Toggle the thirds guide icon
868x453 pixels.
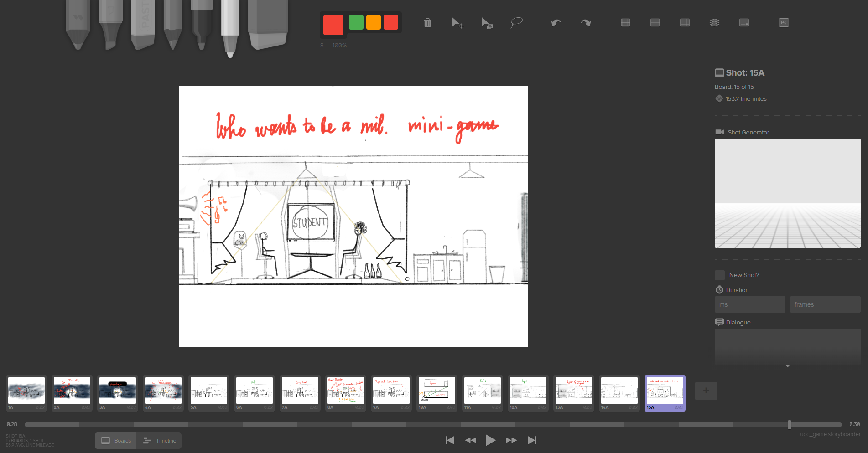point(685,22)
